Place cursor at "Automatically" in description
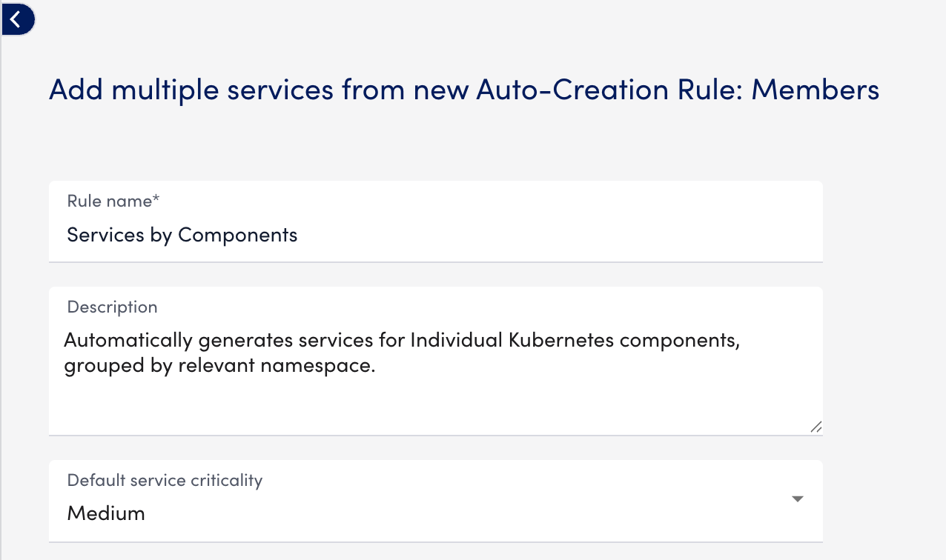The image size is (946, 560). click(x=127, y=341)
